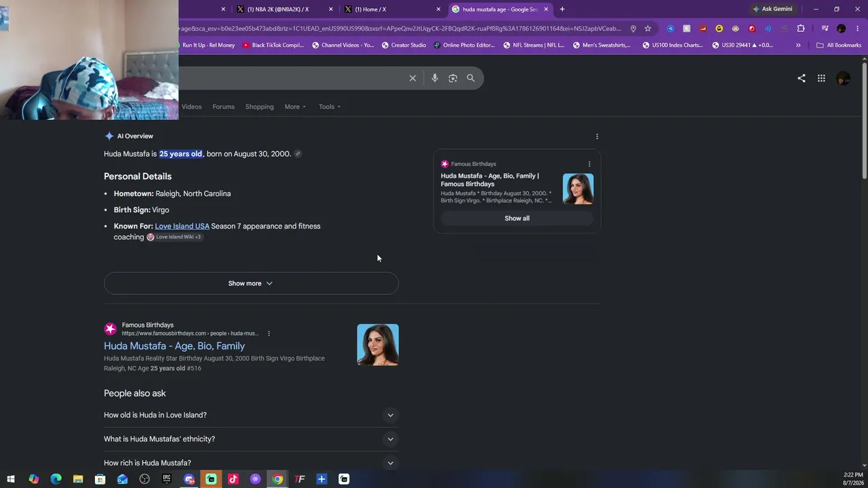Click the Chrome address bar URL

pos(400,28)
